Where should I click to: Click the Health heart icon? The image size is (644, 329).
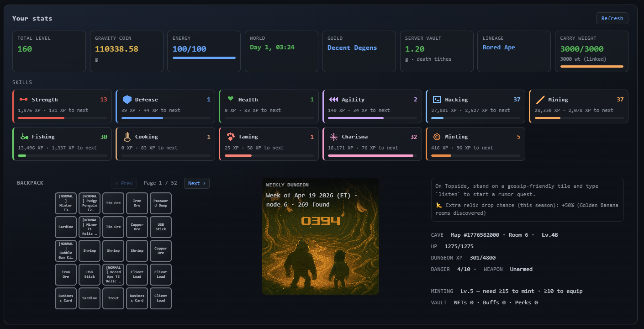pos(231,99)
